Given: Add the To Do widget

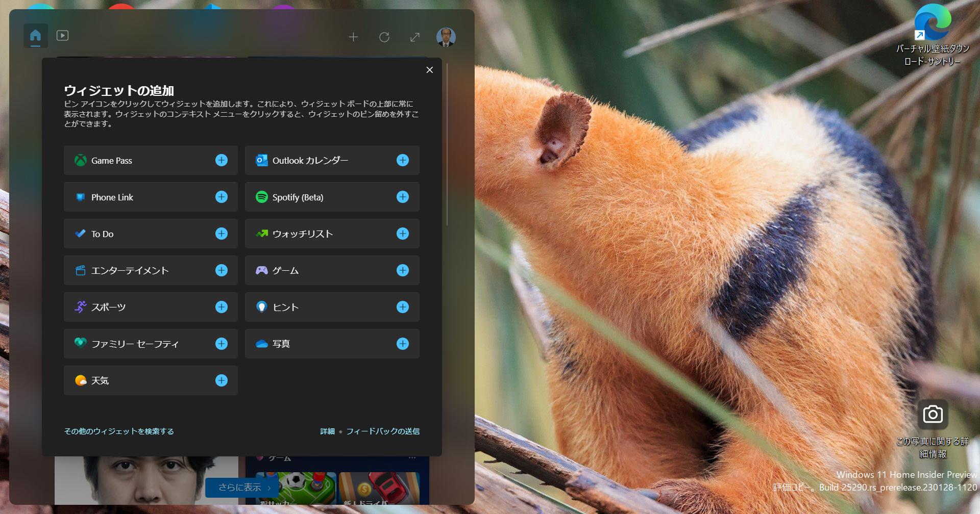Looking at the screenshot, I should [x=222, y=234].
